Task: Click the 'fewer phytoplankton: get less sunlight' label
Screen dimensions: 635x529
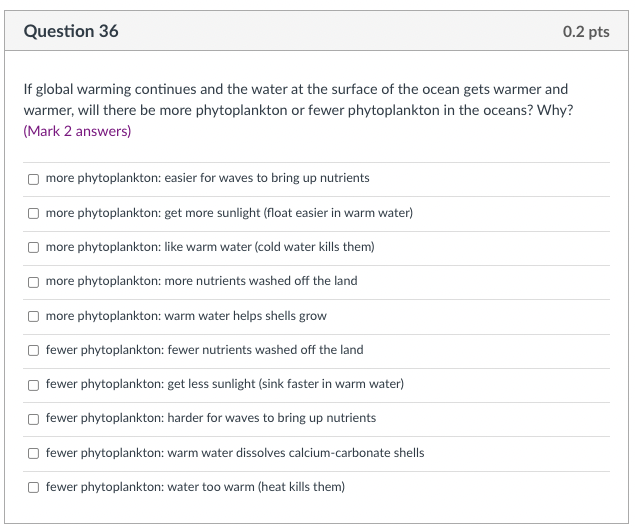Action: [225, 384]
